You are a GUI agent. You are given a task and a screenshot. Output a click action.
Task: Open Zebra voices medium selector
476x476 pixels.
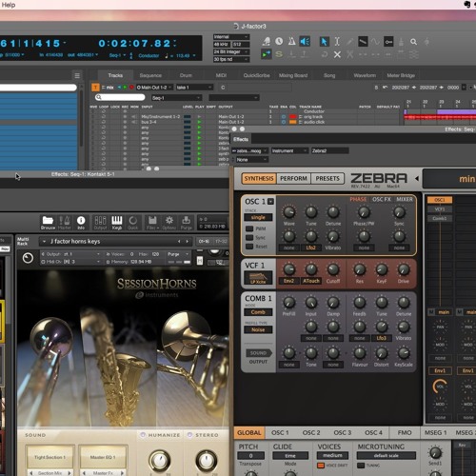pos(332,455)
